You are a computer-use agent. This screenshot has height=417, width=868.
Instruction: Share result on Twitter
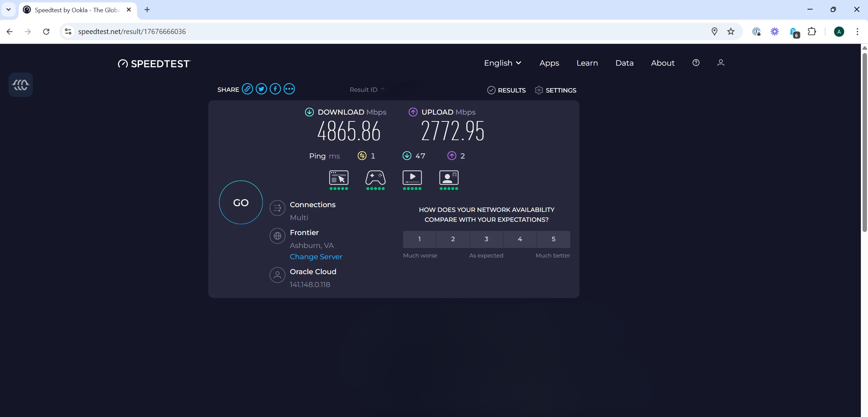(261, 89)
